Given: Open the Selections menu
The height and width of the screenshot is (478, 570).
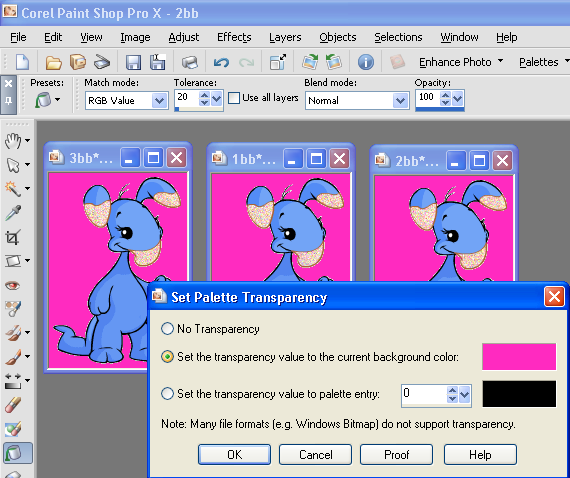Looking at the screenshot, I should 398,37.
